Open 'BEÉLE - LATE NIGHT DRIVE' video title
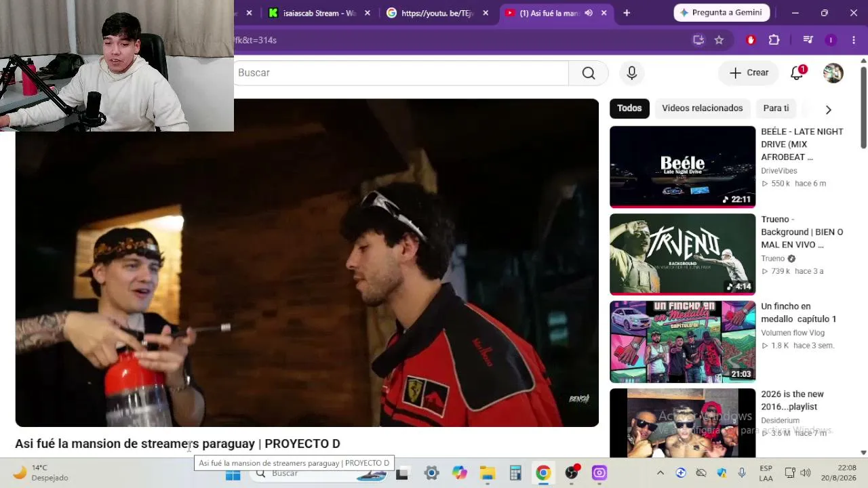Image resolution: width=868 pixels, height=488 pixels. (802, 144)
